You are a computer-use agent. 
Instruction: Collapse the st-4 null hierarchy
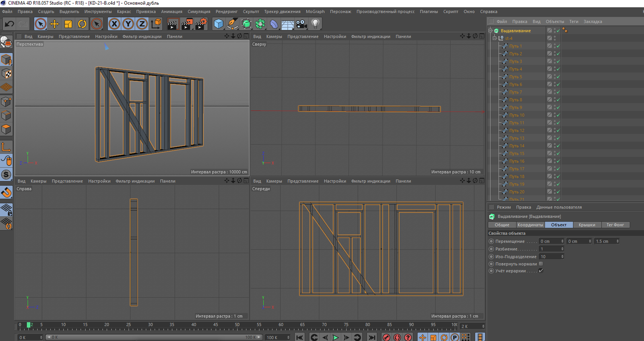click(495, 38)
